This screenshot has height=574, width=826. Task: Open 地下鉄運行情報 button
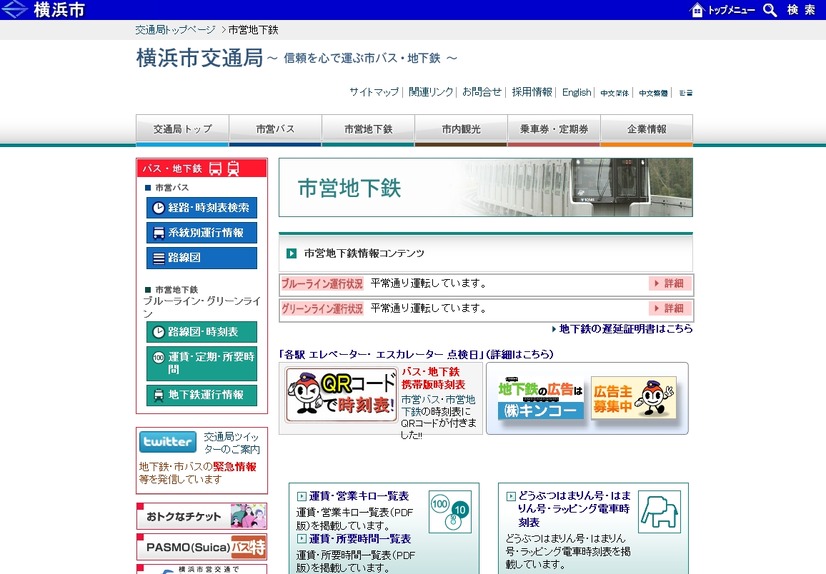click(x=202, y=395)
